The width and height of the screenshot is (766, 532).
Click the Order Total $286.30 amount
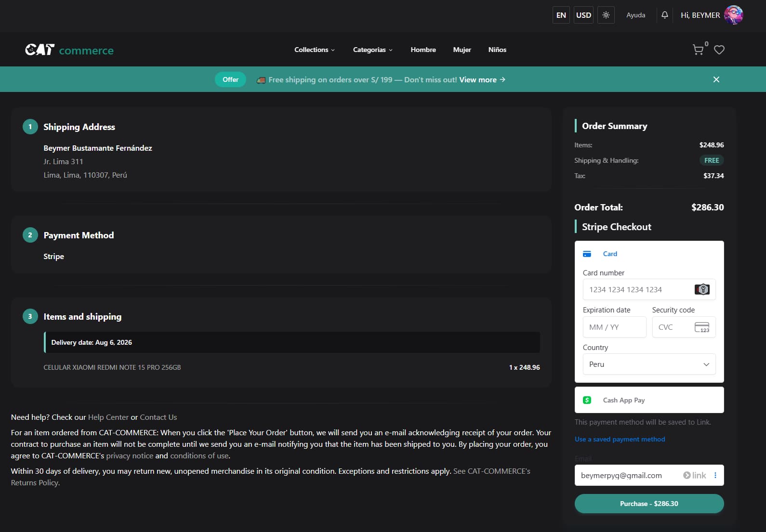pyautogui.click(x=707, y=208)
